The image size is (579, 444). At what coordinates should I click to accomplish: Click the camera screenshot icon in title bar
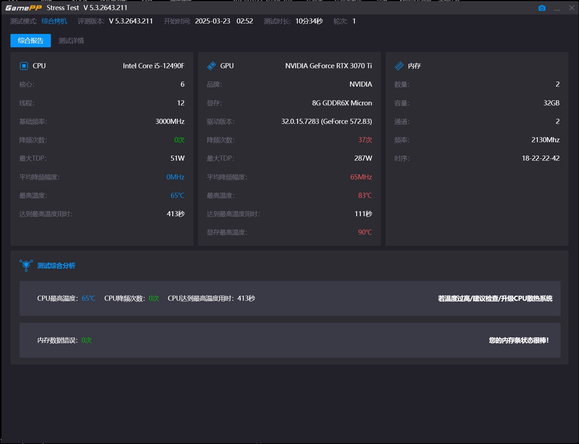(542, 8)
